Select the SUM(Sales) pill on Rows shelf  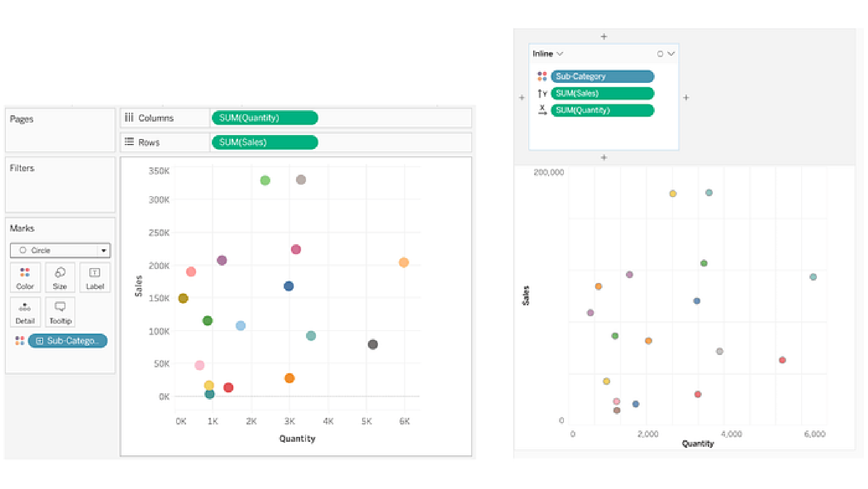point(264,142)
